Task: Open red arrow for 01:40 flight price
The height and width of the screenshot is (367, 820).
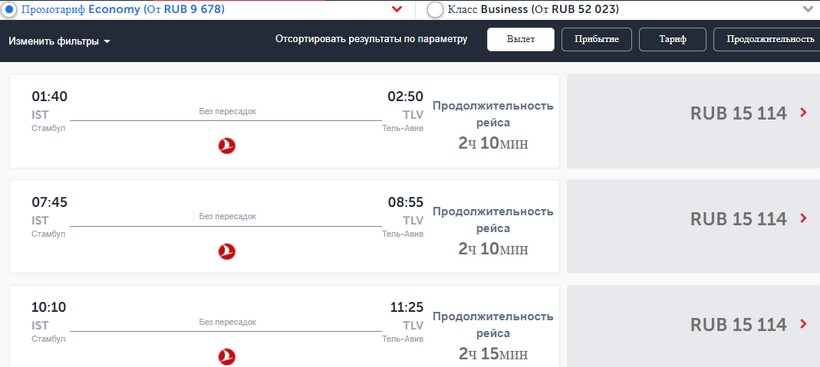Action: 804,112
